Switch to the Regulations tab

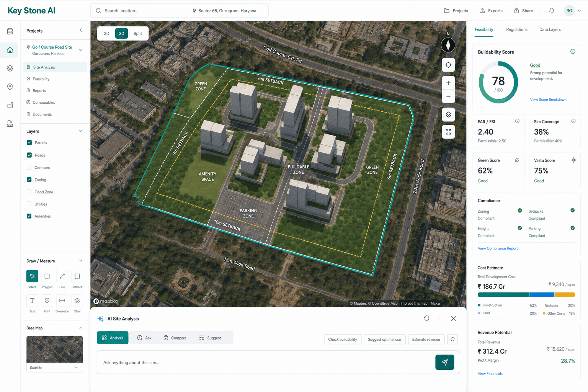point(516,29)
